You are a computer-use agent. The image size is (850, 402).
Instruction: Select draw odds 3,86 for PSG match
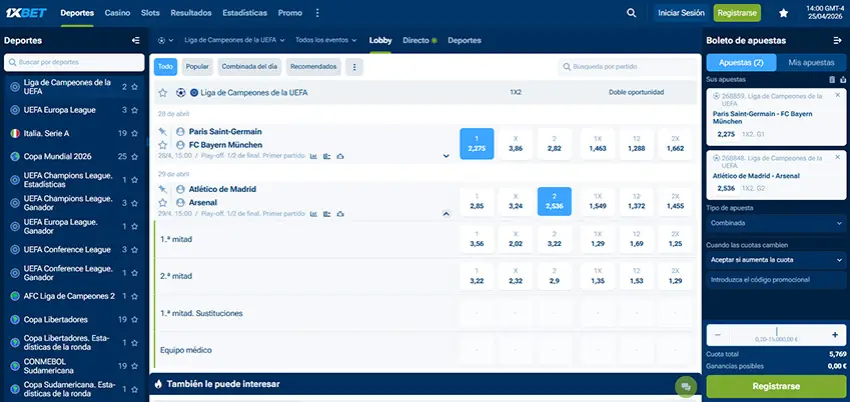pyautogui.click(x=516, y=144)
